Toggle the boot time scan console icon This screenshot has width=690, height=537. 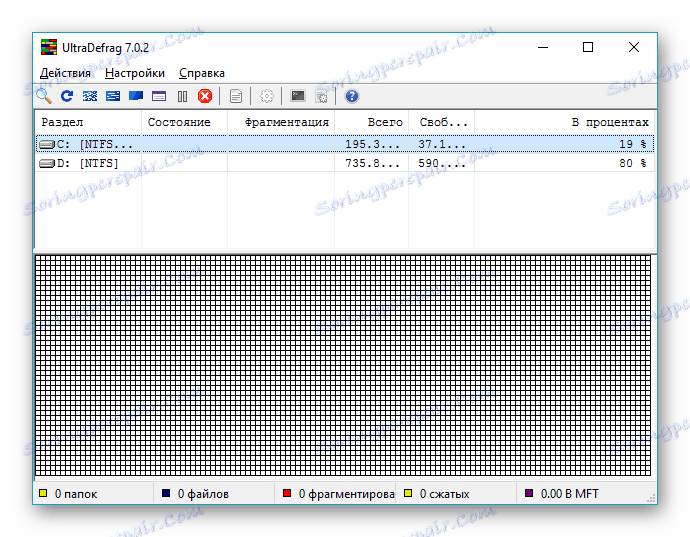[x=298, y=96]
